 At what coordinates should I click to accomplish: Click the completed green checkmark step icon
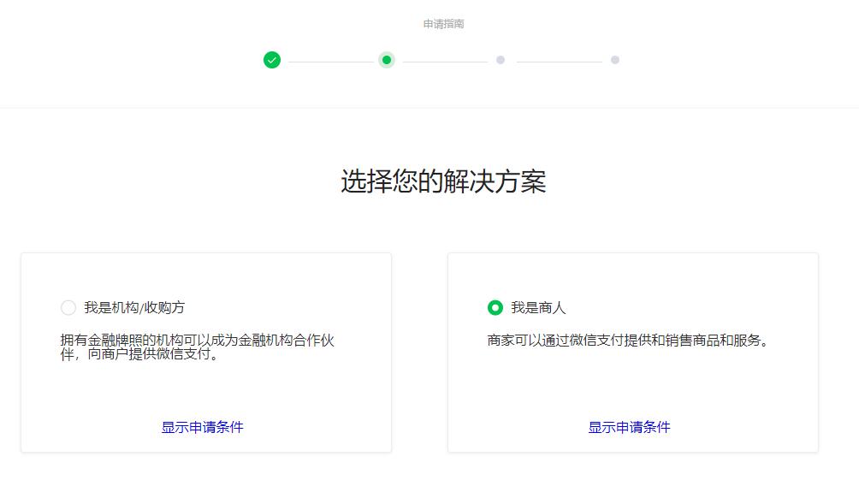point(272,60)
